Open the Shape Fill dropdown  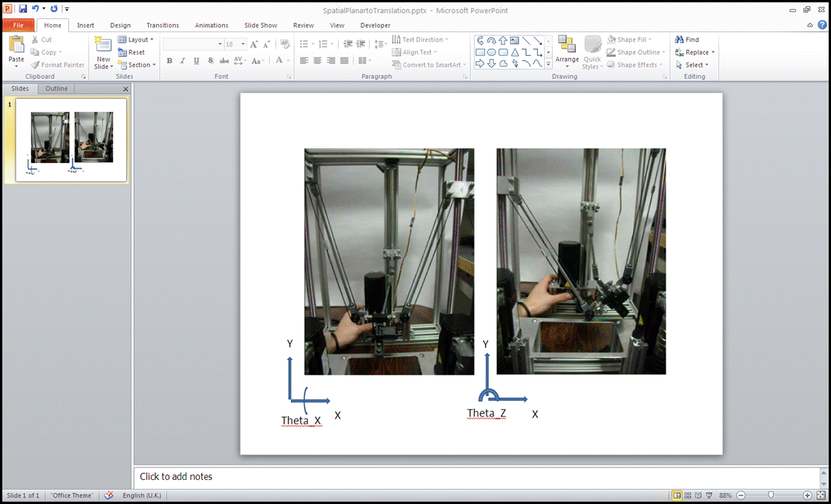[630, 40]
